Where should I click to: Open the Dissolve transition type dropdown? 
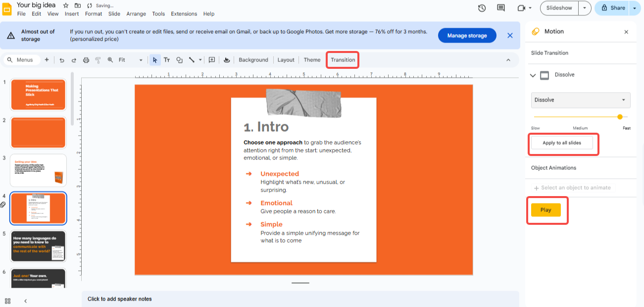(580, 100)
